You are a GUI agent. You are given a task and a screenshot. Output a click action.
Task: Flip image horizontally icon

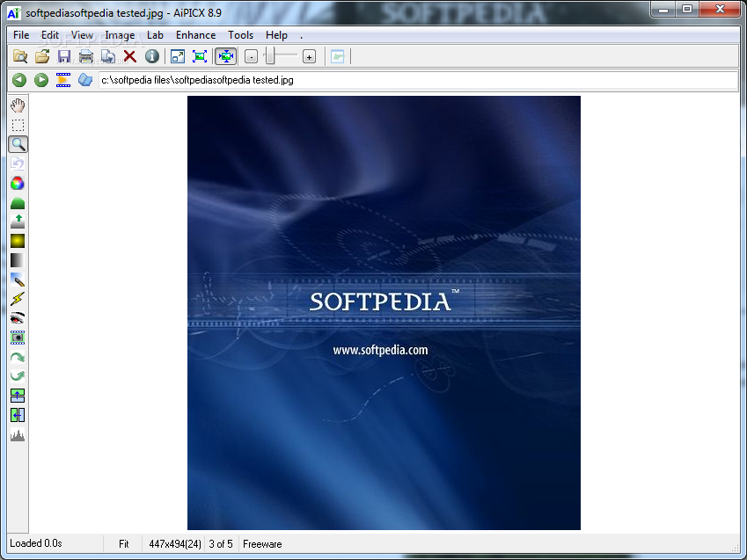coord(18,415)
